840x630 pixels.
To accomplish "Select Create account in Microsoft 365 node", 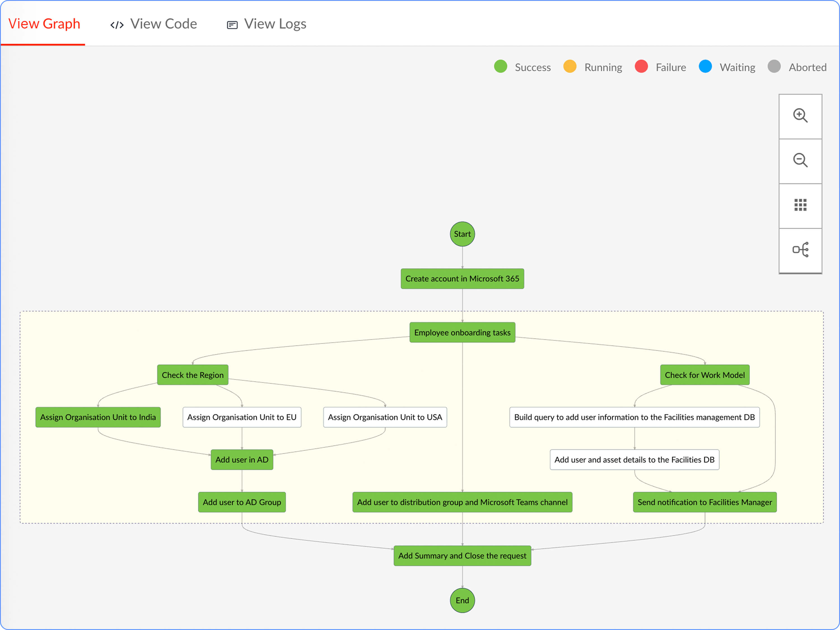I will tap(462, 279).
